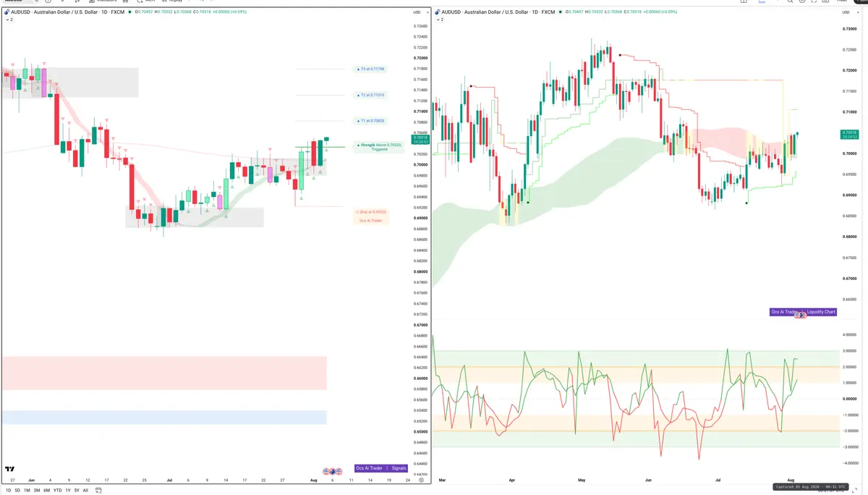Select the 1M time range
The width and height of the screenshot is (868, 495).
27,490
